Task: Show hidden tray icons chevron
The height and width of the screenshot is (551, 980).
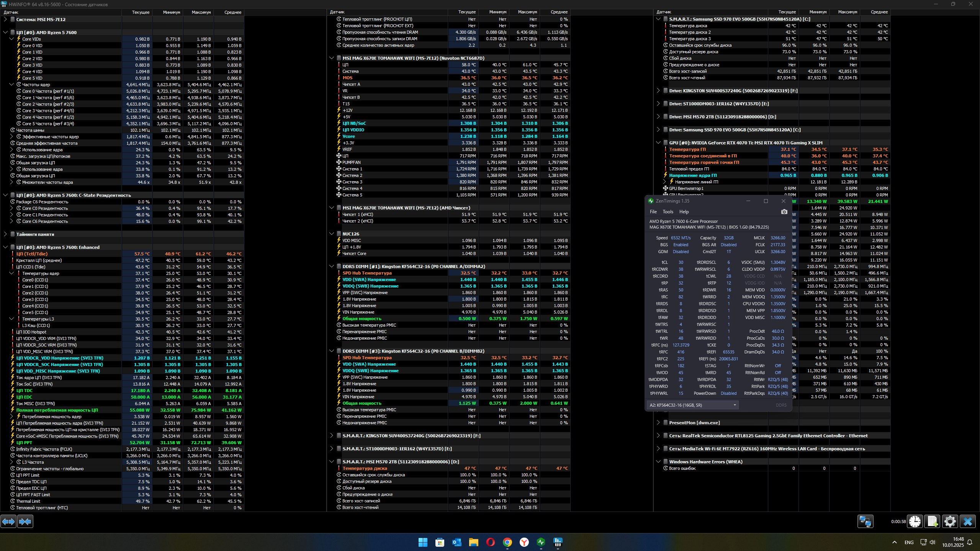Action: pyautogui.click(x=894, y=542)
